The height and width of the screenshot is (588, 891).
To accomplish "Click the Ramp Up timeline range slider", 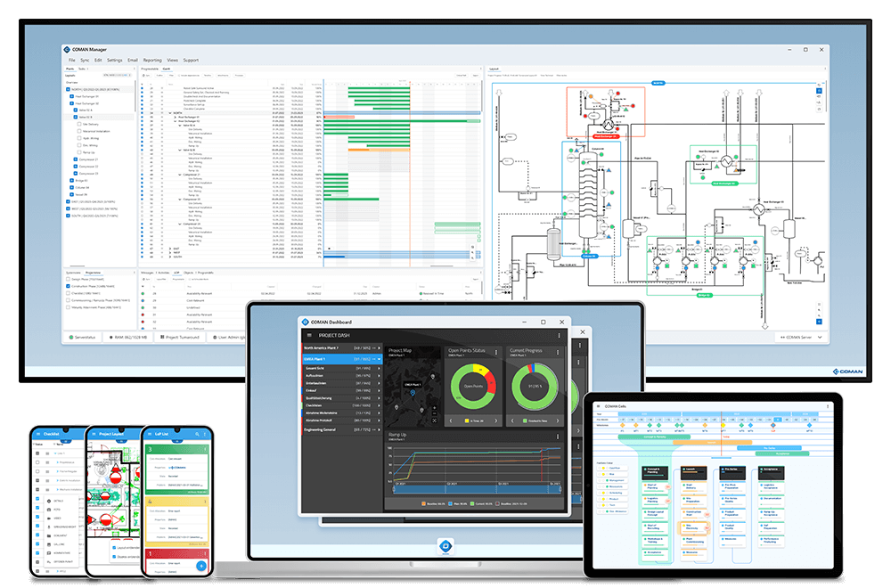I will click(x=473, y=489).
